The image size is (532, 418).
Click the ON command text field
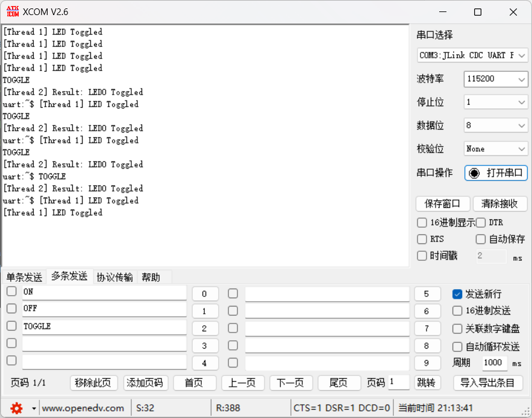[104, 292]
